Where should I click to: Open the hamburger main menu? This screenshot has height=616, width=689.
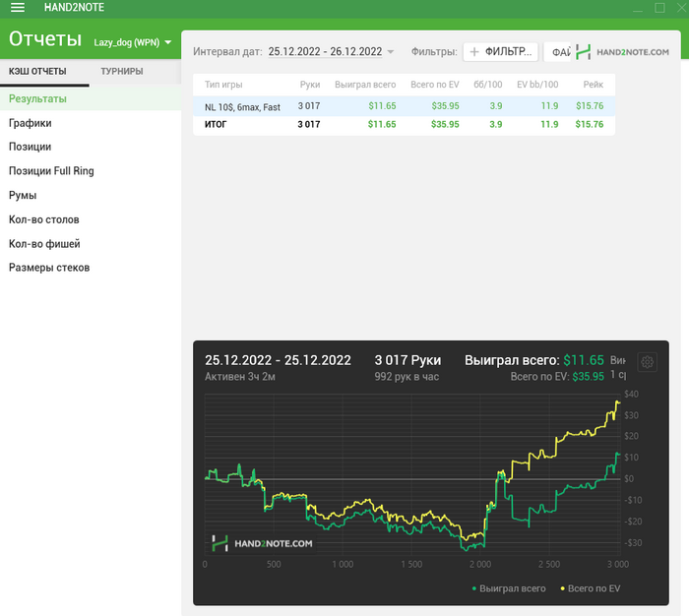click(x=17, y=8)
